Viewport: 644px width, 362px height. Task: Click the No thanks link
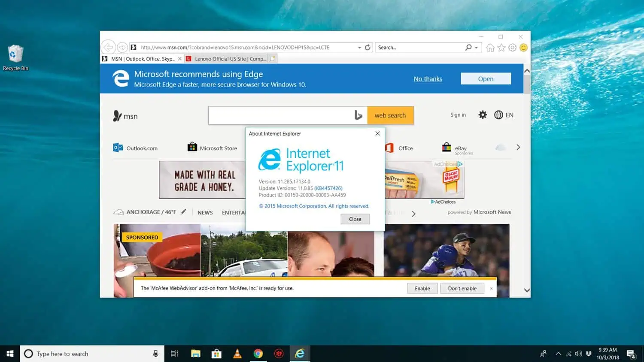(x=428, y=79)
